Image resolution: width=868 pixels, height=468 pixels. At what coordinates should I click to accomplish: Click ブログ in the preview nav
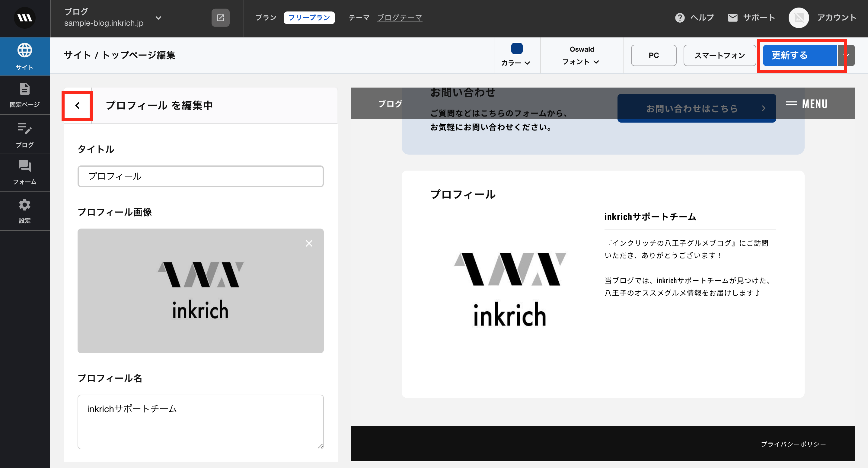(x=390, y=104)
